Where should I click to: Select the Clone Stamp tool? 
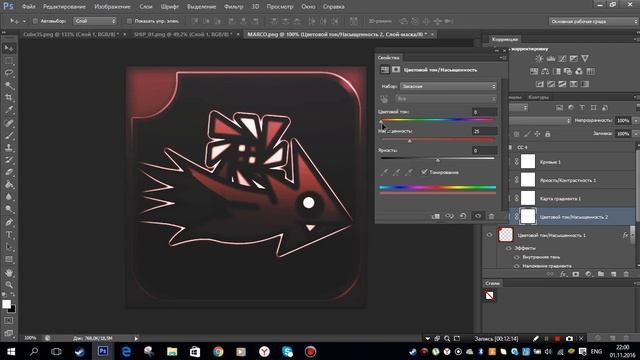click(x=9, y=147)
